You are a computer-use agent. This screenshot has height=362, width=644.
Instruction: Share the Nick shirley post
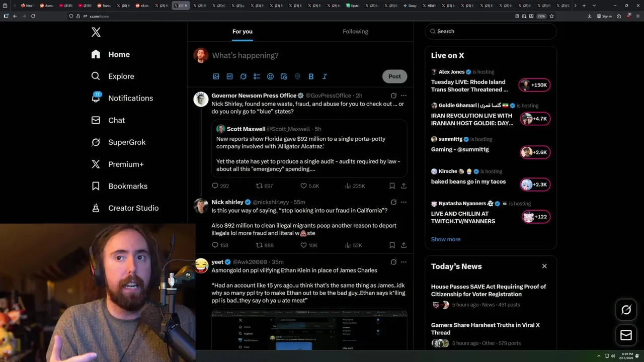(x=404, y=245)
